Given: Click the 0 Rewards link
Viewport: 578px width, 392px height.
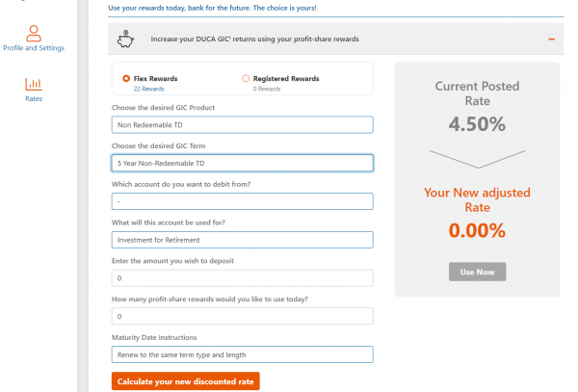Looking at the screenshot, I should tap(267, 89).
